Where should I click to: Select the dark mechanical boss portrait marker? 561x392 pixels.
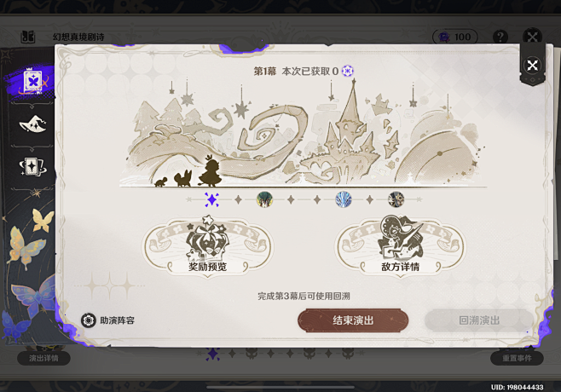[x=396, y=199]
